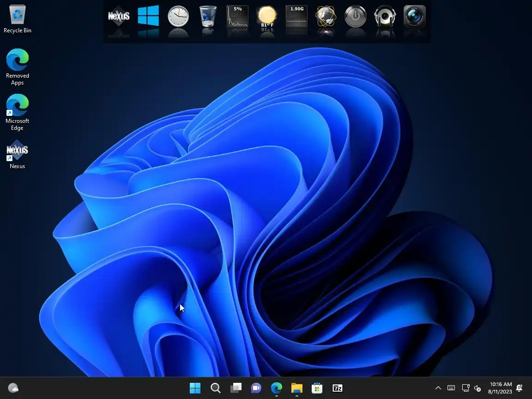Open the taskbar weather widget icon
This screenshot has width=532, height=399.
tap(13, 388)
